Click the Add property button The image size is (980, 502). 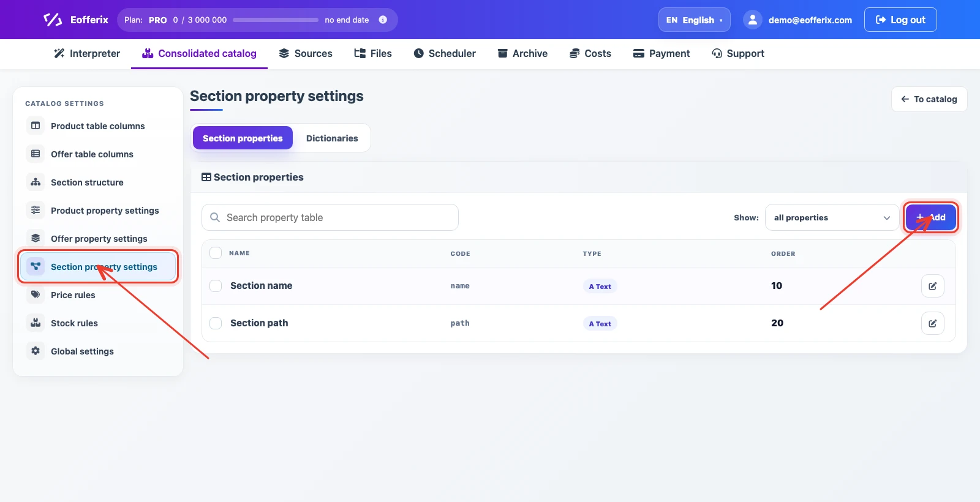(x=931, y=217)
